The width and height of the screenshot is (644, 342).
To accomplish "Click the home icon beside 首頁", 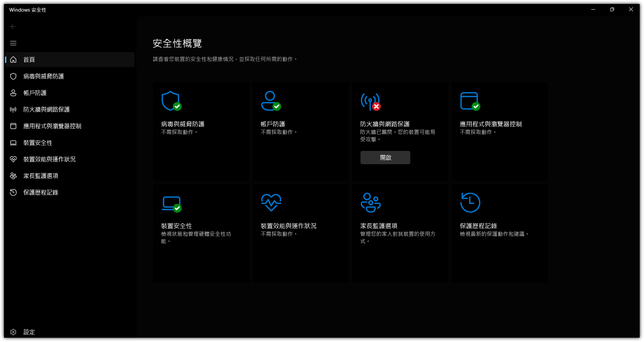I will click(13, 60).
